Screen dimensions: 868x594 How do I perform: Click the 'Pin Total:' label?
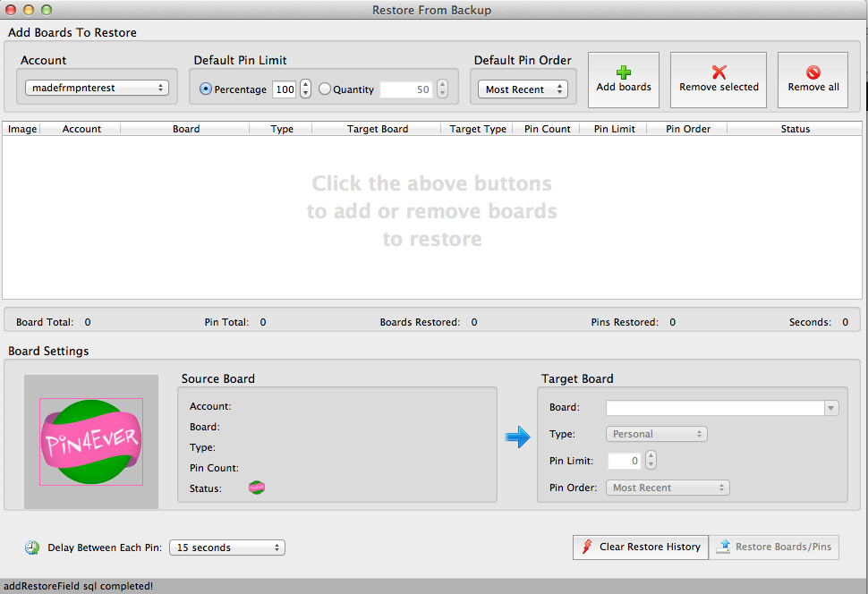pyautogui.click(x=226, y=322)
